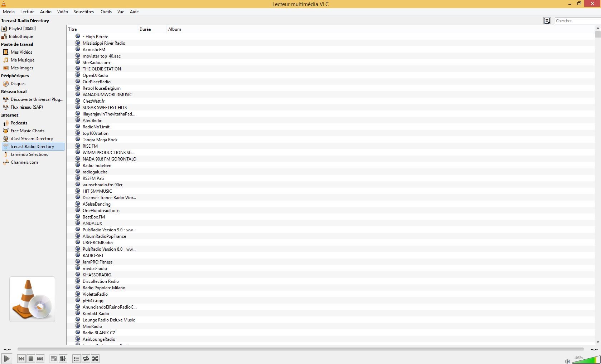Open Channels.com source

tap(24, 162)
